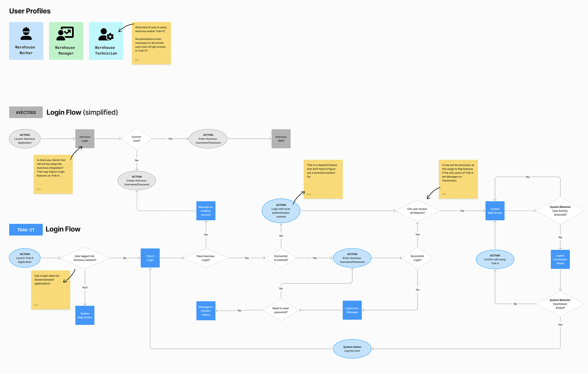This screenshot has width=588, height=374.
Task: Click the Need to reset password? diamond
Action: click(x=281, y=310)
